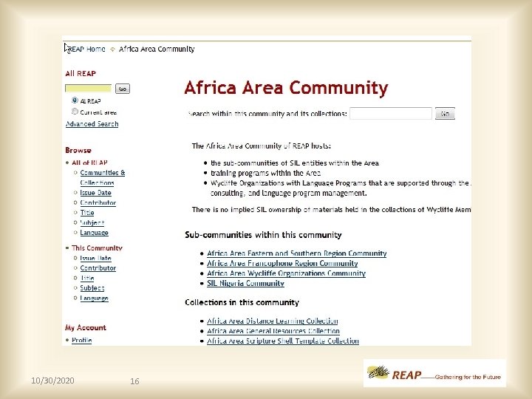This screenshot has width=532, height=399.
Task: Click the Collections in this community heading
Action: [x=242, y=303]
